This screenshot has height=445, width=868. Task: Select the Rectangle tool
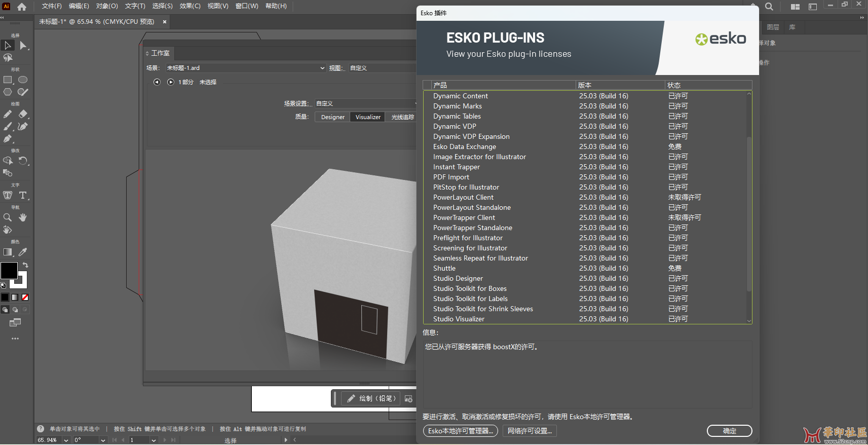[8, 80]
